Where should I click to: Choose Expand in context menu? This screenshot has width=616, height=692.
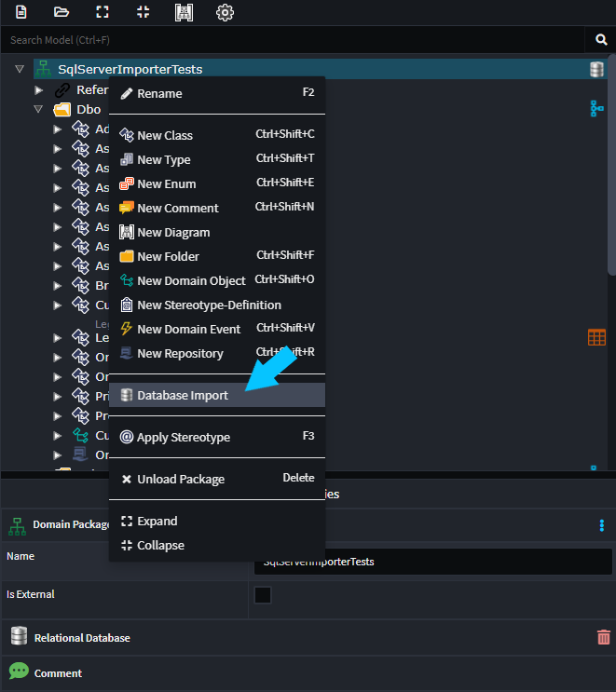(217, 522)
